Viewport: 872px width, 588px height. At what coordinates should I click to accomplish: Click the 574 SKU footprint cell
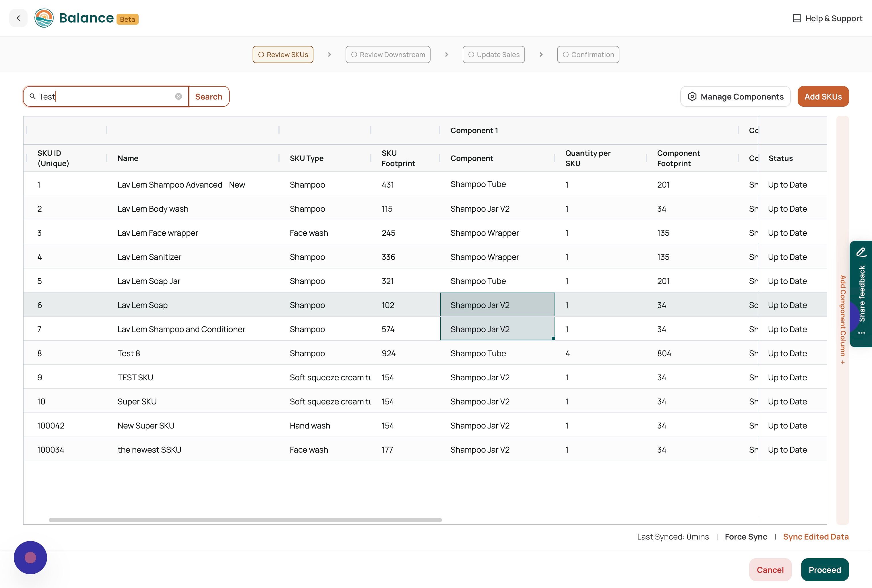tap(405, 329)
